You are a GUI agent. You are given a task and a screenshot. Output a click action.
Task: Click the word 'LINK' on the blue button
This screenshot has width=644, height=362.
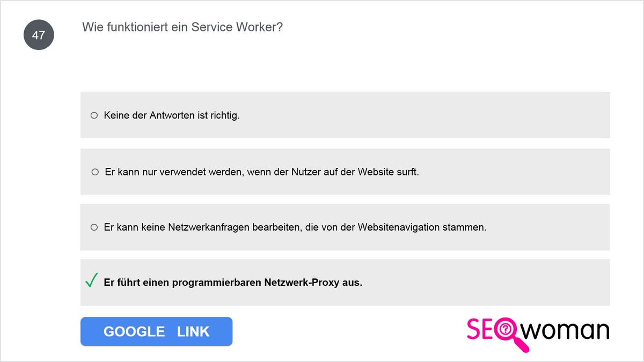[193, 331]
